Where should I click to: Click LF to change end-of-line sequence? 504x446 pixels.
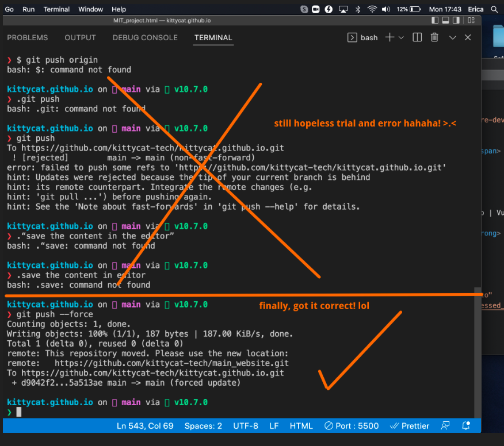(x=274, y=426)
